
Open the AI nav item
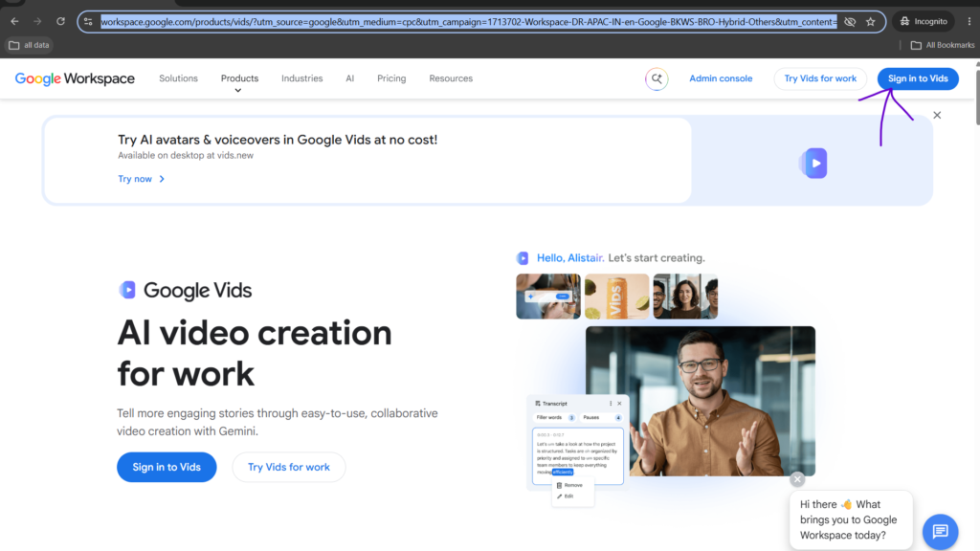click(350, 78)
